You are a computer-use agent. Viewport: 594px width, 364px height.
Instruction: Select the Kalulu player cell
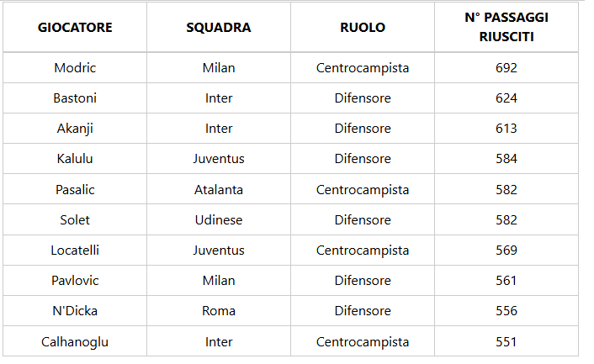point(75,159)
